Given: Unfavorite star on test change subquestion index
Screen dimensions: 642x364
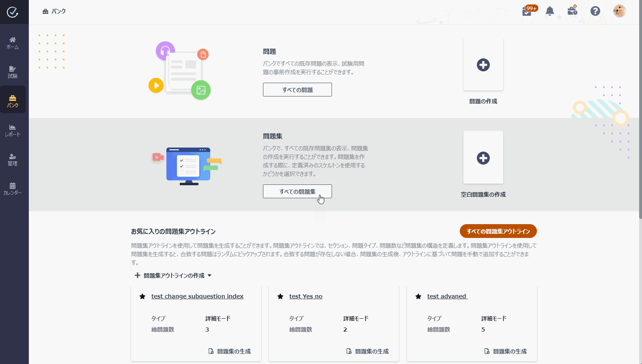Looking at the screenshot, I should pyautogui.click(x=142, y=297).
